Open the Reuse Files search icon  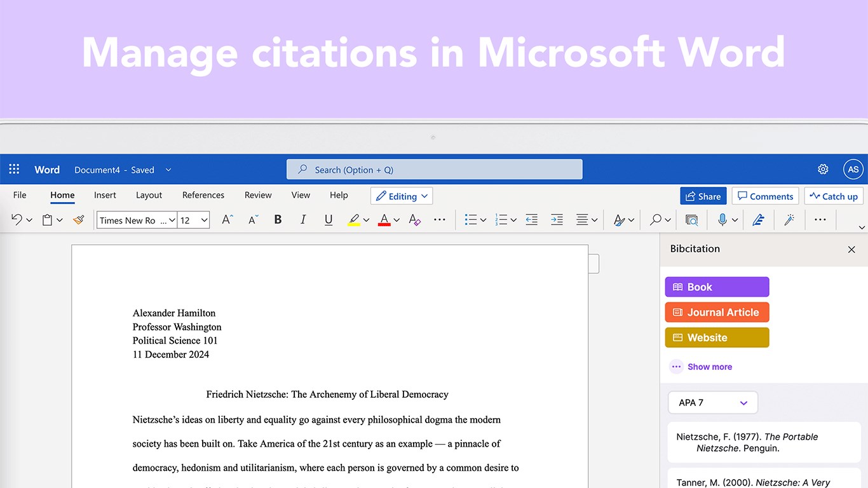pyautogui.click(x=692, y=220)
